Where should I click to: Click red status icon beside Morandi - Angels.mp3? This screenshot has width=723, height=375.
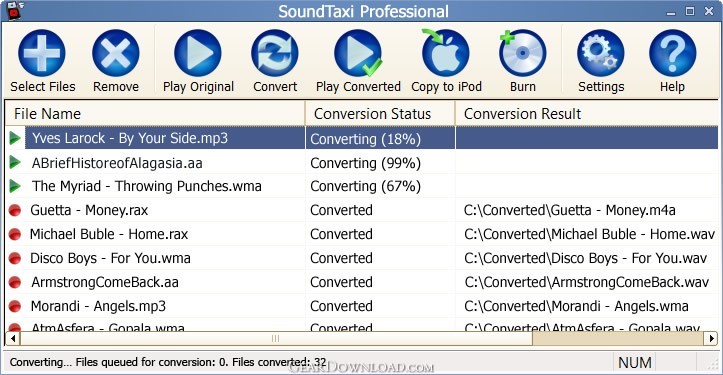15,306
